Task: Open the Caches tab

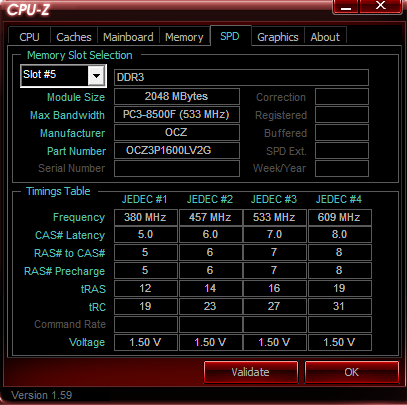Action: click(x=74, y=37)
